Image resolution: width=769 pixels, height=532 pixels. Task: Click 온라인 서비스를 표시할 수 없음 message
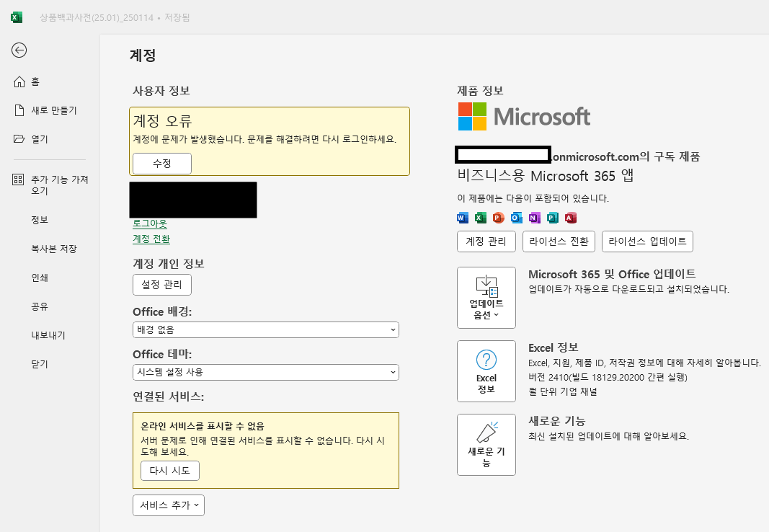click(x=203, y=425)
